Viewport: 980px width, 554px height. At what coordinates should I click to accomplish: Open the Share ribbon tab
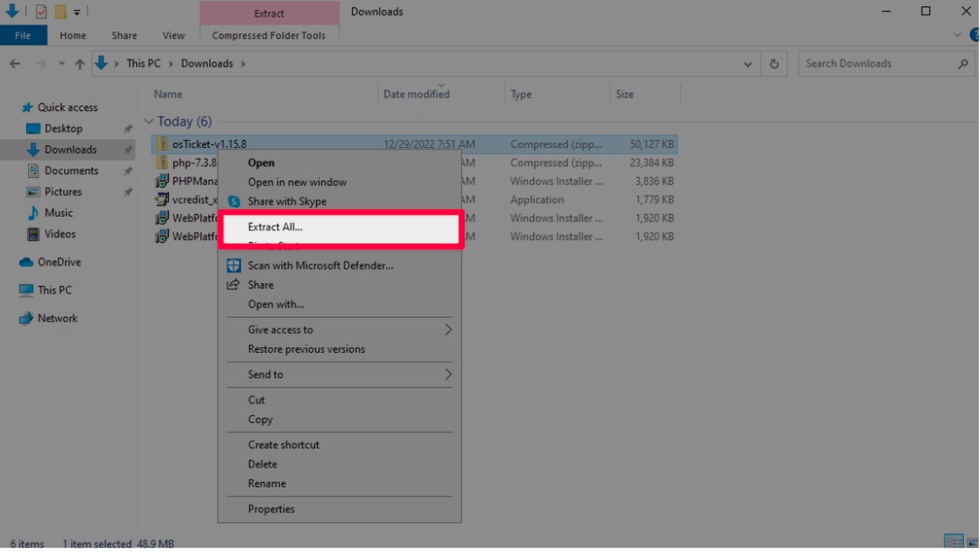[124, 35]
